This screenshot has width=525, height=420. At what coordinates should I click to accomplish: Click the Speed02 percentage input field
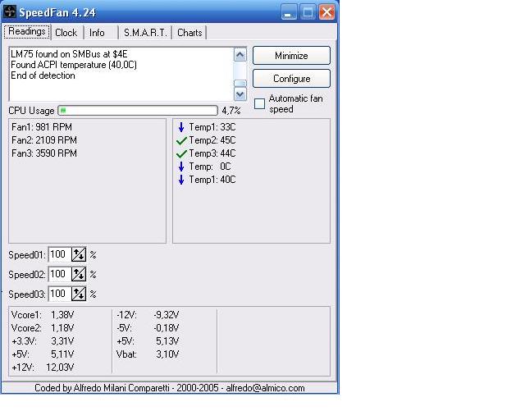60,274
